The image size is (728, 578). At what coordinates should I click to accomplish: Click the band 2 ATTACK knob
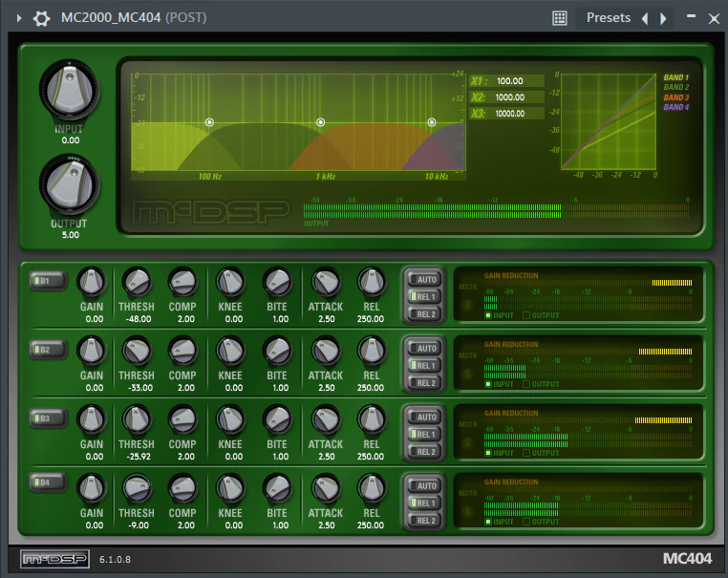[326, 351]
